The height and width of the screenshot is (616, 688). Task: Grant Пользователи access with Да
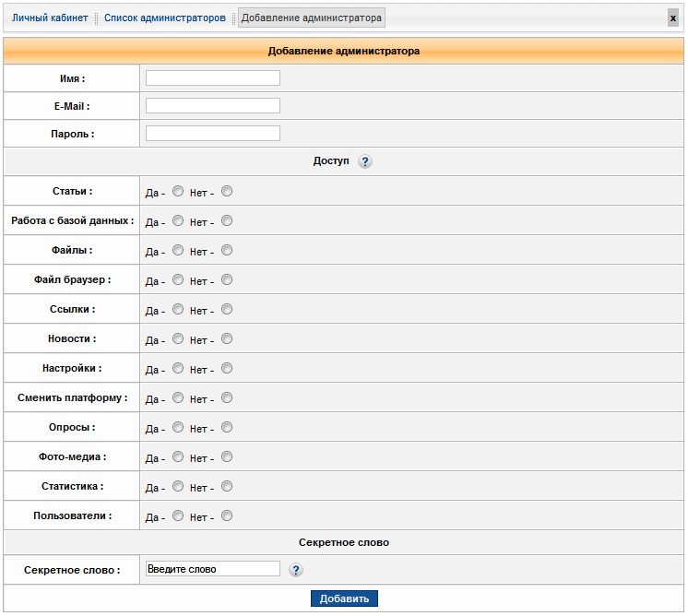click(178, 516)
